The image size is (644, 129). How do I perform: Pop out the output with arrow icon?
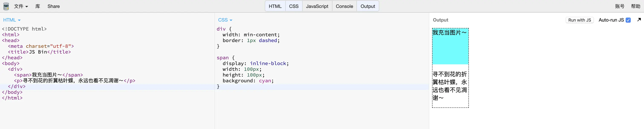click(639, 20)
